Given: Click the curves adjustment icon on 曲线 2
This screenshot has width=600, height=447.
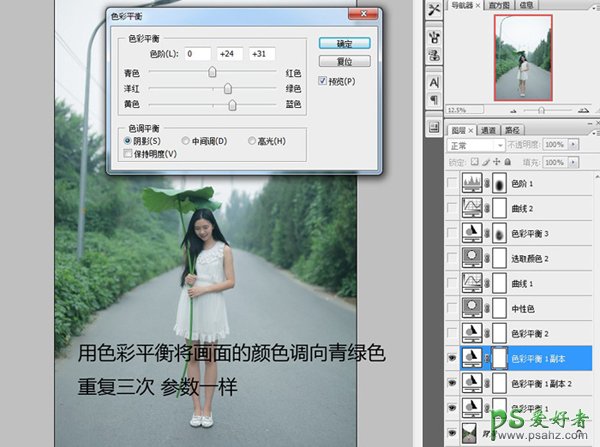Looking at the screenshot, I should point(470,208).
